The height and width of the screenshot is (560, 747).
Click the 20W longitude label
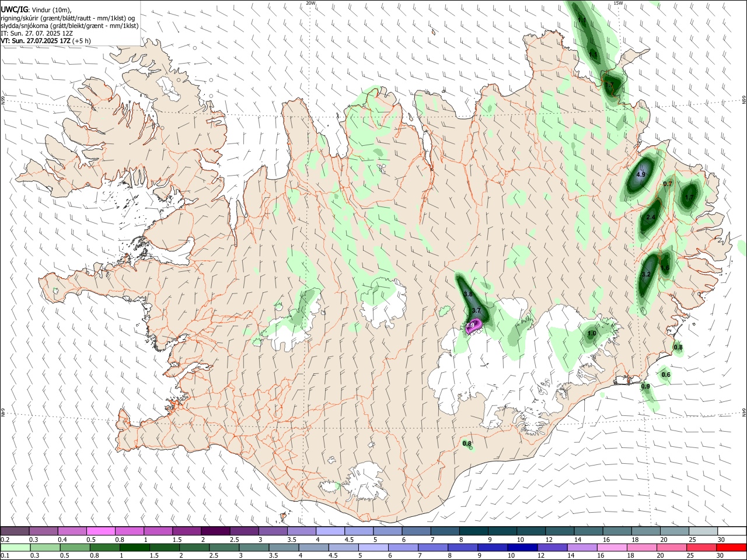311,3
